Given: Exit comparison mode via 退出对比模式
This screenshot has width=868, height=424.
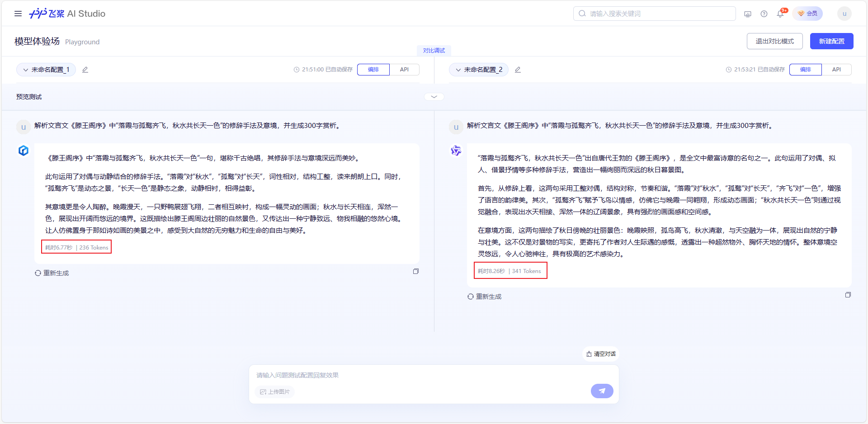Looking at the screenshot, I should point(774,41).
